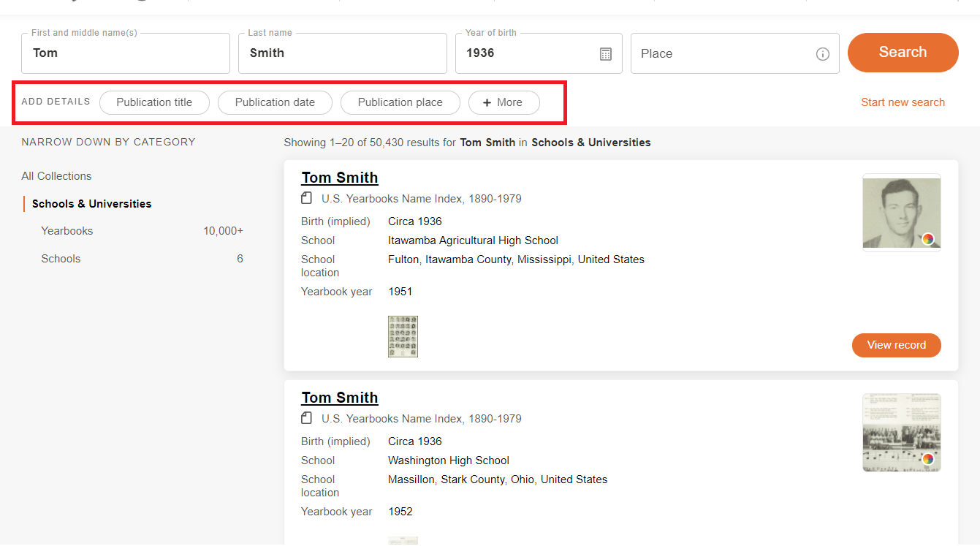This screenshot has width=980, height=546.
Task: Add Publication place detail
Action: (x=400, y=102)
